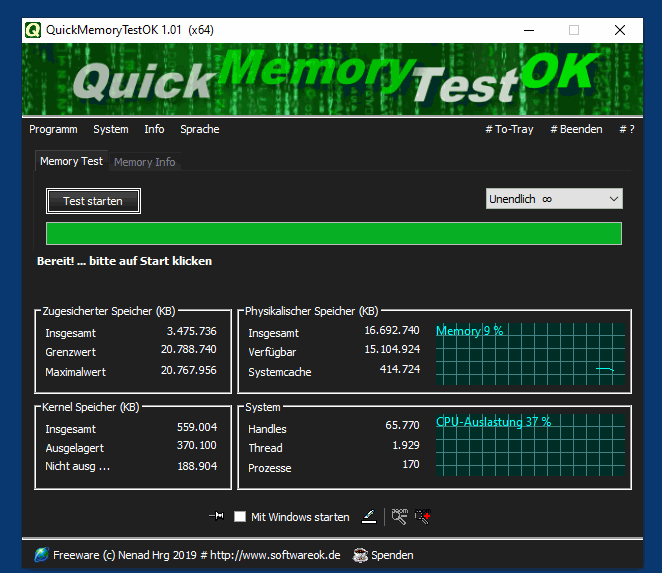
Task: Click the kernel total value 559.004
Action: (x=197, y=427)
